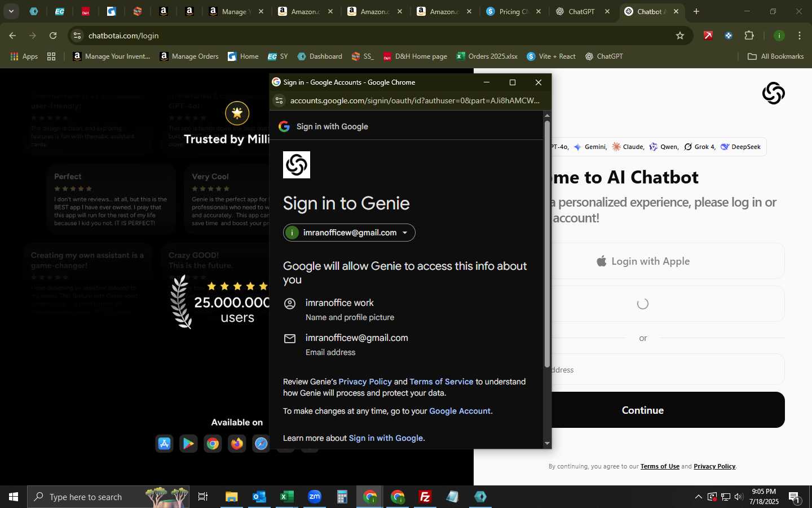
Task: Open the All Bookmarks folder
Action: pyautogui.click(x=776, y=56)
